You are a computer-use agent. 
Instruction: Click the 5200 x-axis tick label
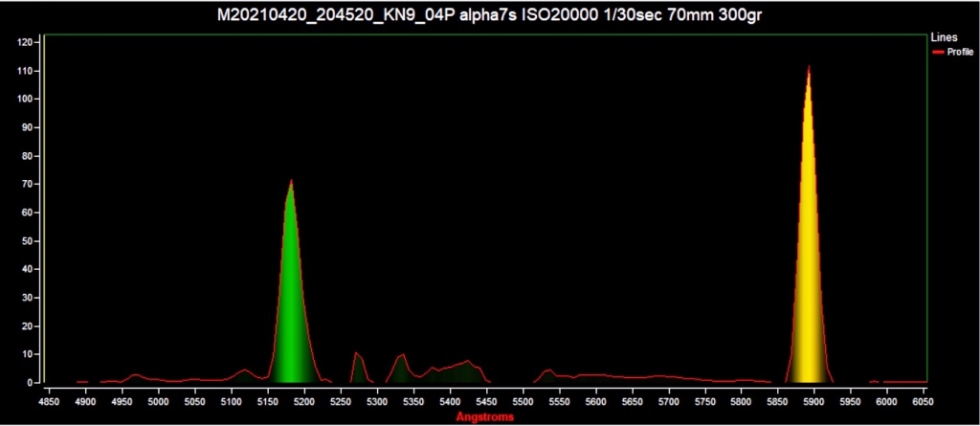pyautogui.click(x=303, y=400)
